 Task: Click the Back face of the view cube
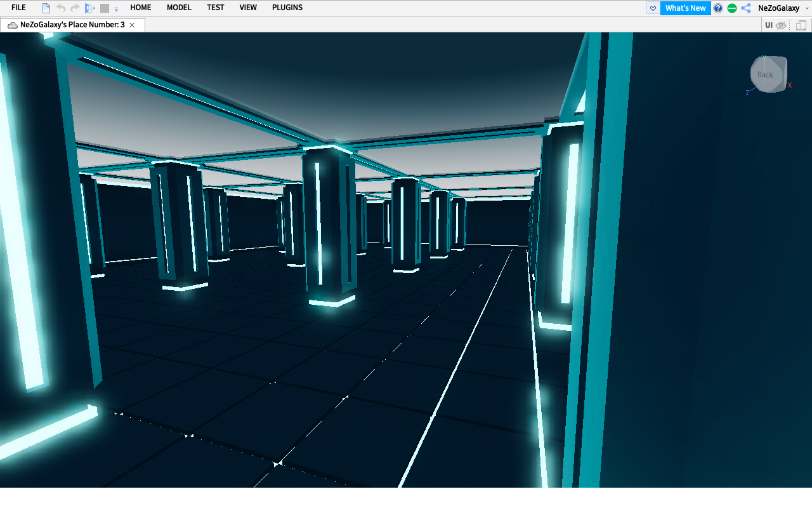[x=764, y=74]
